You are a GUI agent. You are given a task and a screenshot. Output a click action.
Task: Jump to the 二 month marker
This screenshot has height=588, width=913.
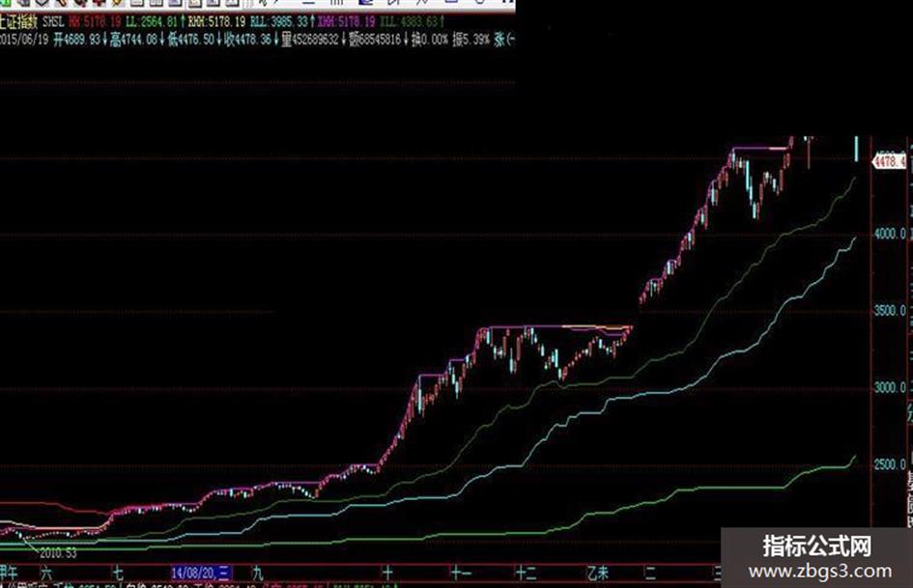tap(650, 574)
